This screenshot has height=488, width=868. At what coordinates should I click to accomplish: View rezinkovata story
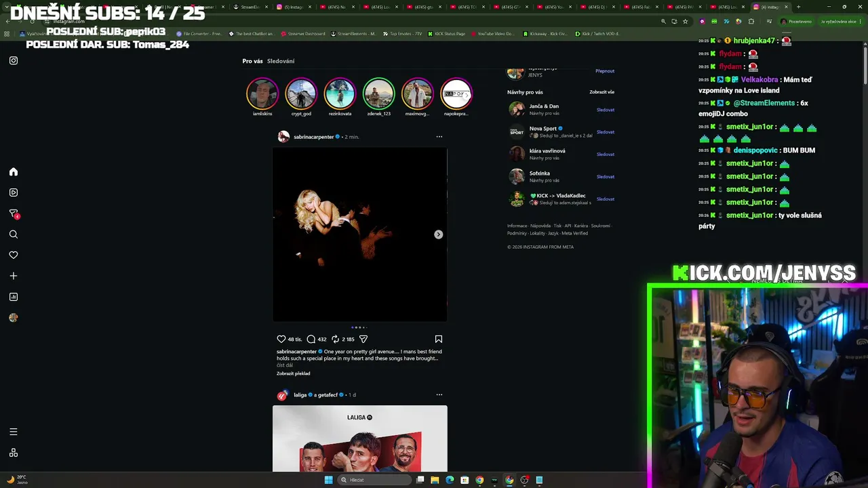coord(340,94)
